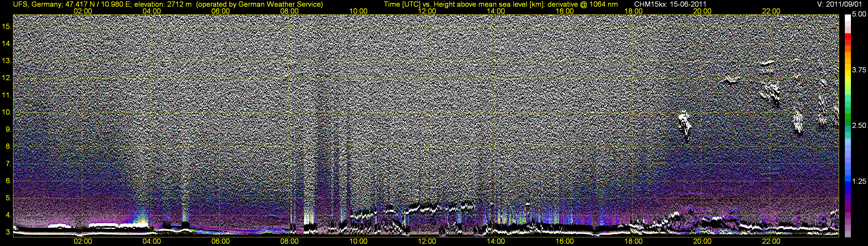
Task: Click the 04:00 label on the lower time axis
Action: (x=152, y=241)
